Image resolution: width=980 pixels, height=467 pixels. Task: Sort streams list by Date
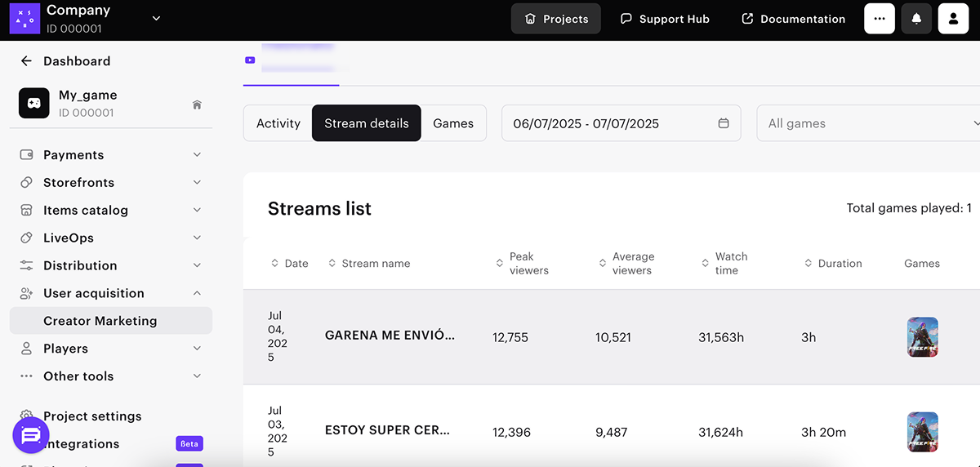(290, 264)
